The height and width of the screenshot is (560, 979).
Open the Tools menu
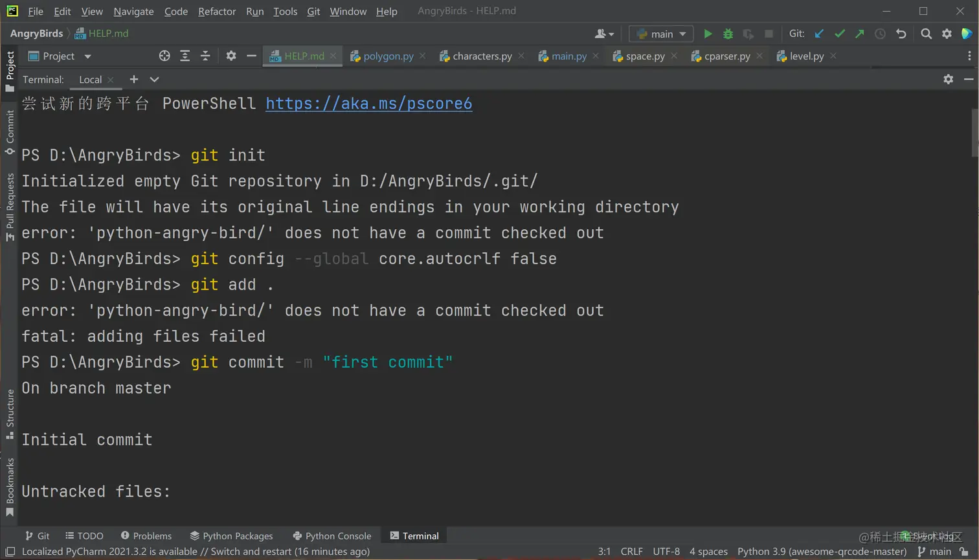tap(285, 12)
